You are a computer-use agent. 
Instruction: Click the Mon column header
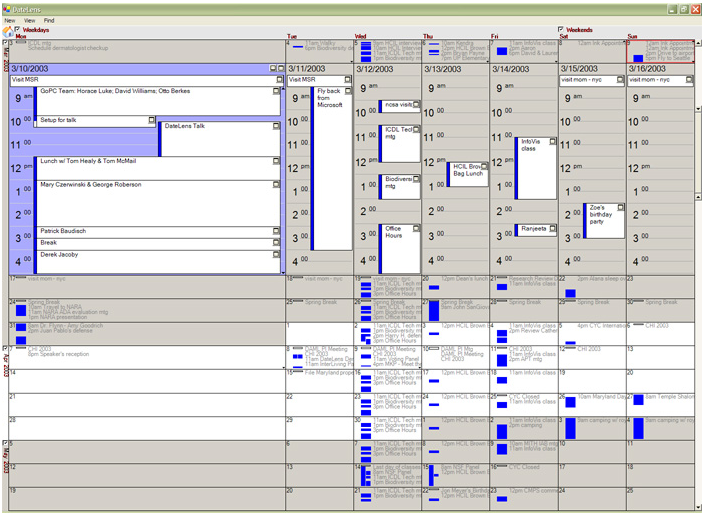click(x=21, y=36)
